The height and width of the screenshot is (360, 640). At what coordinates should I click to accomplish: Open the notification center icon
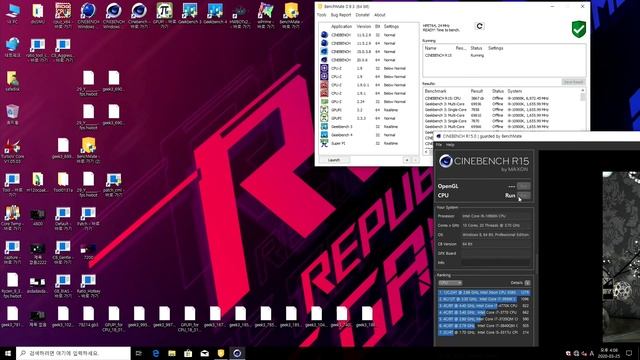pos(629,353)
